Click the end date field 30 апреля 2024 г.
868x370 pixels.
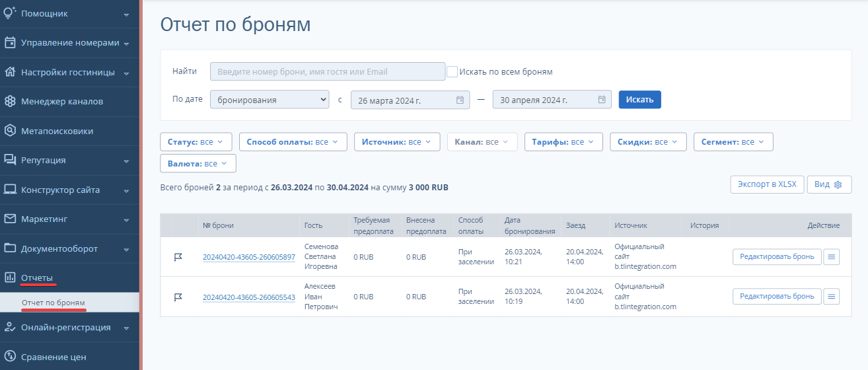(x=552, y=100)
